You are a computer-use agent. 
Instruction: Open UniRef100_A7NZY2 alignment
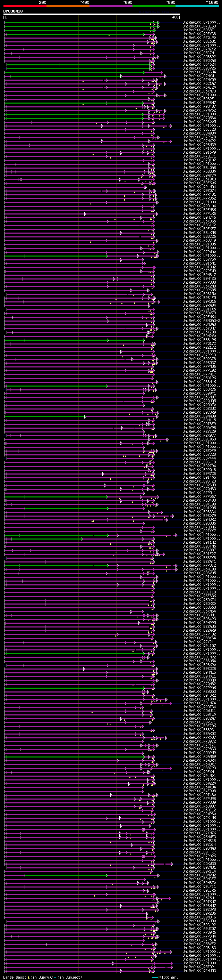click(199, 49)
